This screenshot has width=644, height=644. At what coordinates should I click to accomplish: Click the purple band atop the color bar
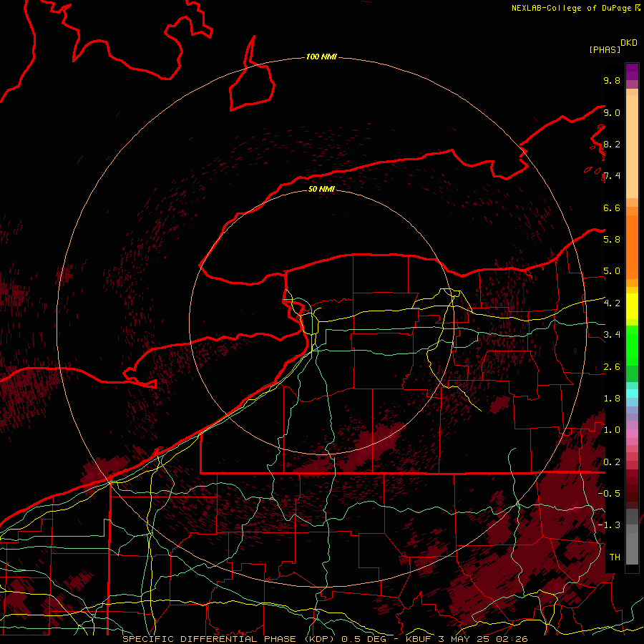click(x=632, y=72)
